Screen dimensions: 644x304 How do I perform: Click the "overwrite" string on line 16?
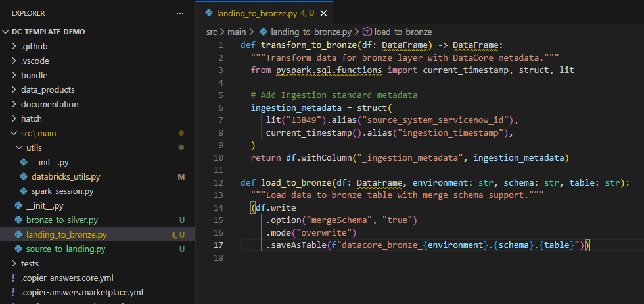pyautogui.click(x=323, y=233)
